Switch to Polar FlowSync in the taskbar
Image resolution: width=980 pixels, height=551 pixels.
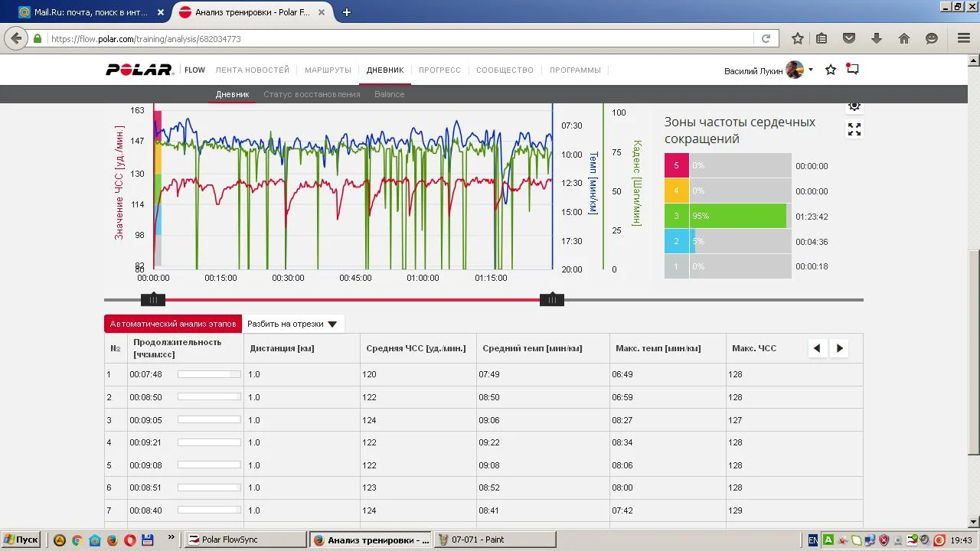[245, 540]
